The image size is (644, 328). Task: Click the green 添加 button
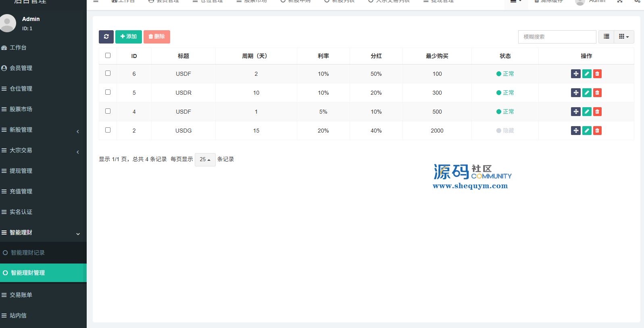[x=128, y=37]
